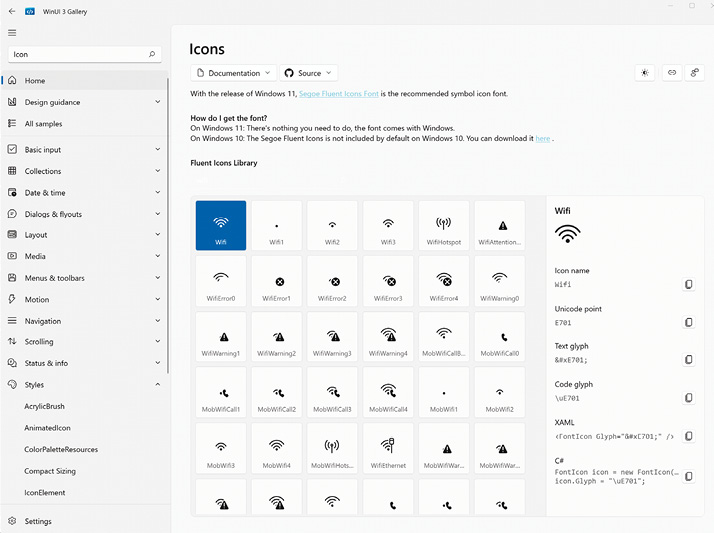Select the MobWifi4 icon tile

coord(276,448)
